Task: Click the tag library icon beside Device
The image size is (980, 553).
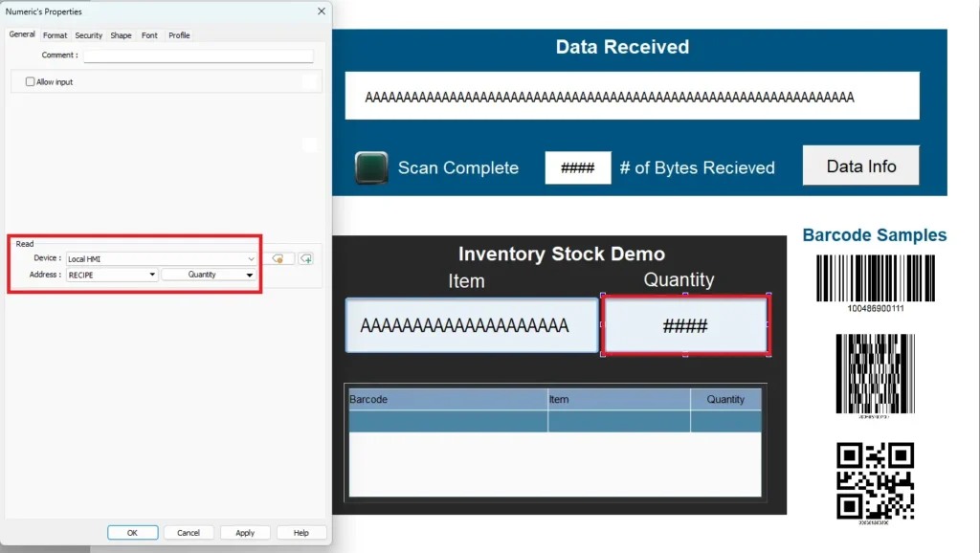Action: tap(278, 258)
